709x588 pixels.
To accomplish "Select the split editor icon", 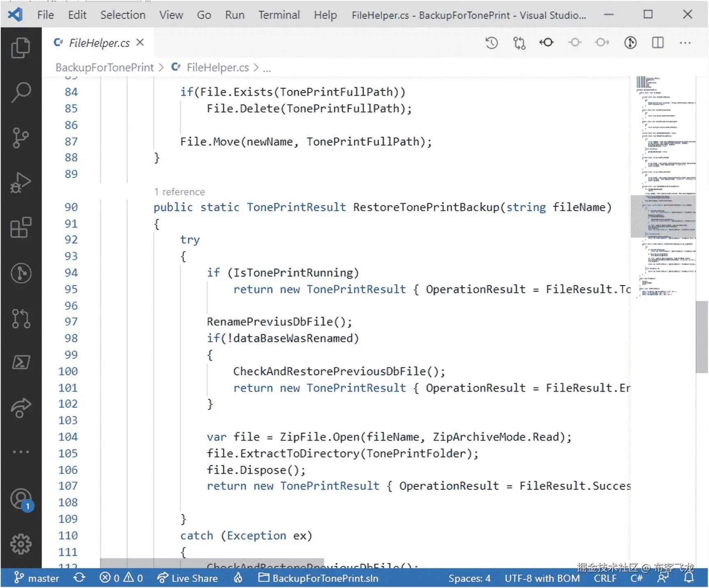I will [x=657, y=42].
